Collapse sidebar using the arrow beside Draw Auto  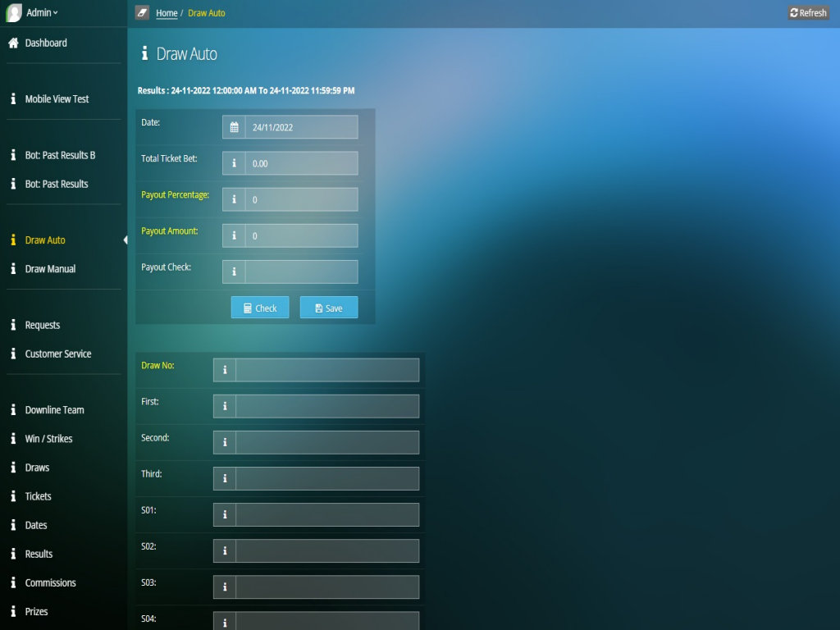click(x=125, y=240)
